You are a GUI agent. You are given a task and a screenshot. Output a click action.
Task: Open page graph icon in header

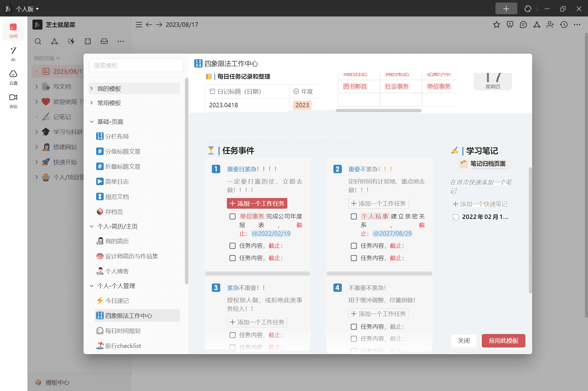pos(537,25)
